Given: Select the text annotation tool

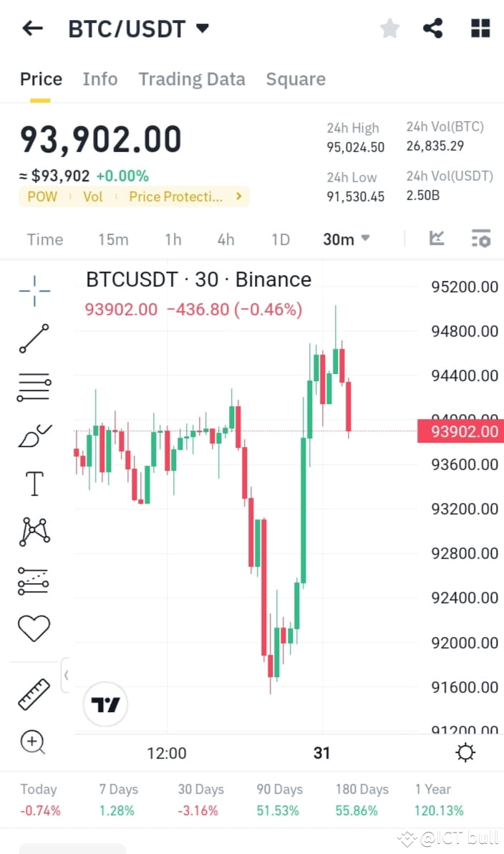Looking at the screenshot, I should click(x=33, y=483).
